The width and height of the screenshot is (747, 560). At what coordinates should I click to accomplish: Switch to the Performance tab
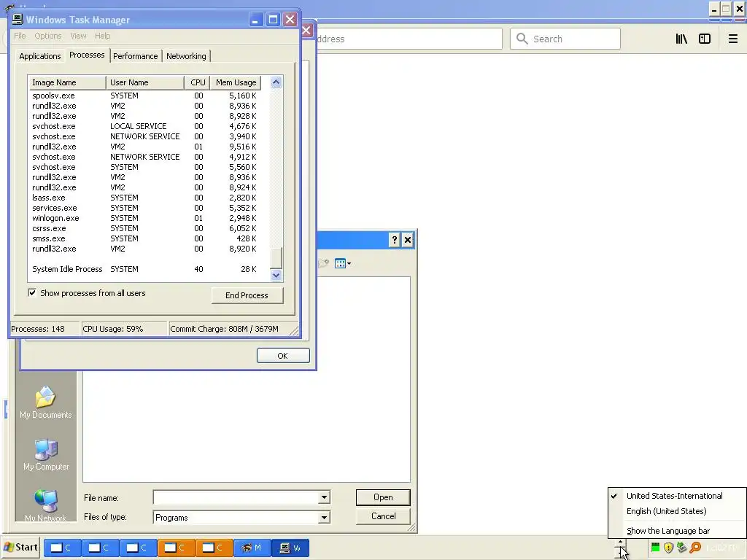[x=135, y=56]
